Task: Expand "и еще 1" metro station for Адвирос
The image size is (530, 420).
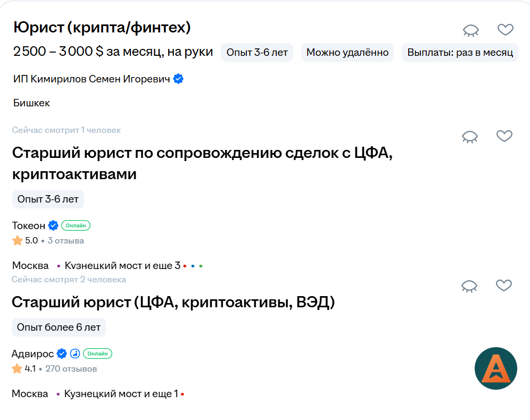Action: (161, 394)
